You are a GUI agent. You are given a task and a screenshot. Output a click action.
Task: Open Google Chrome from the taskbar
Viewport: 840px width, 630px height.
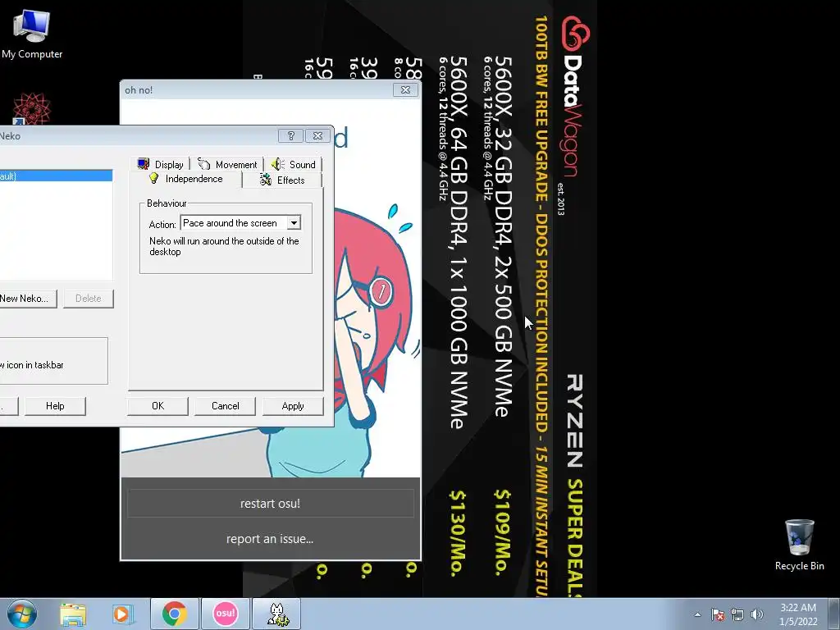175,614
